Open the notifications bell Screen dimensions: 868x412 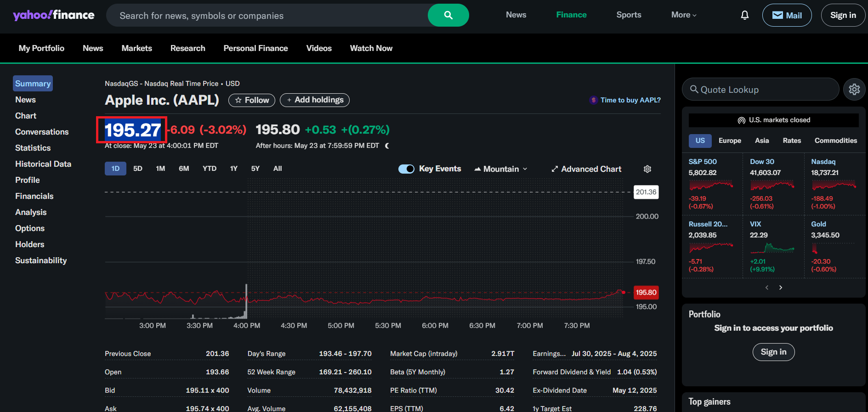[745, 15]
